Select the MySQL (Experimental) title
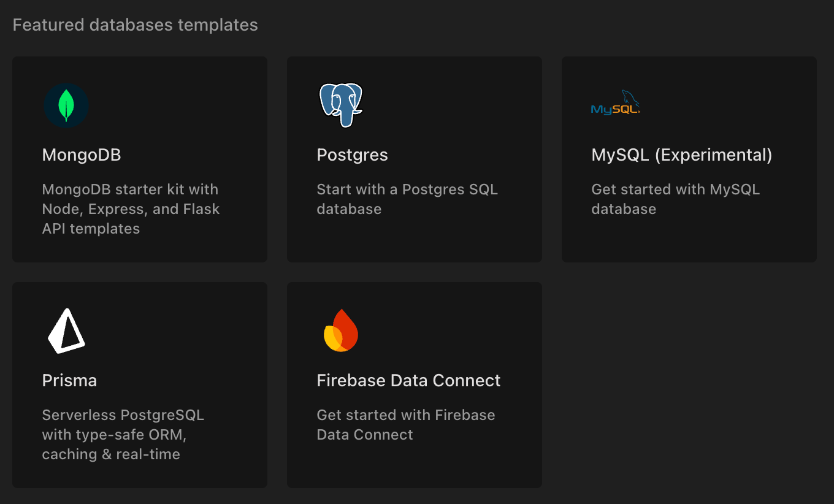This screenshot has height=504, width=834. coord(682,155)
